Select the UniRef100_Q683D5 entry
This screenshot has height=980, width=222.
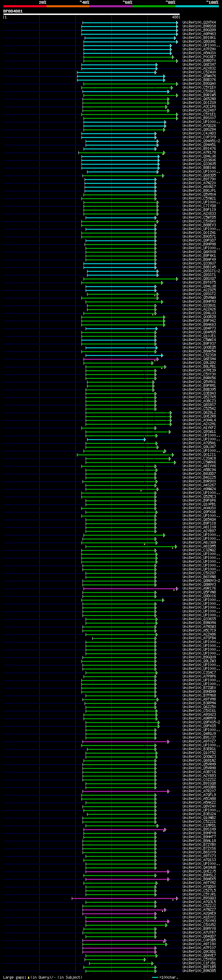(x=199, y=175)
